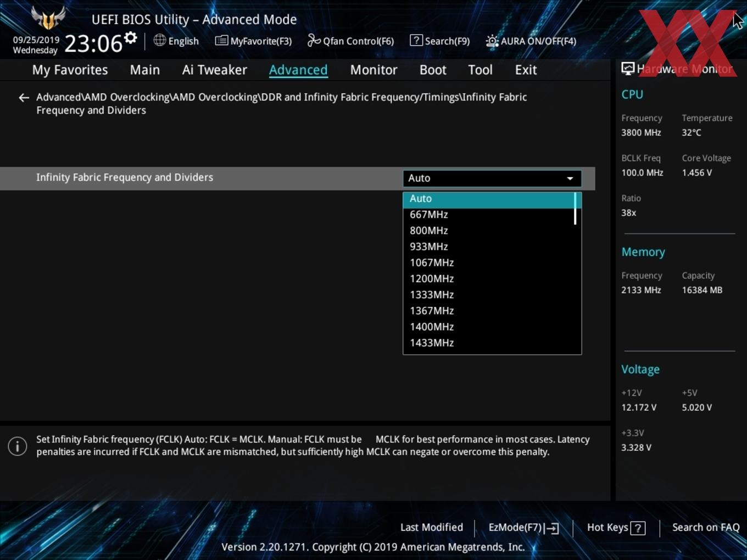Click the Last Modified button

(432, 528)
